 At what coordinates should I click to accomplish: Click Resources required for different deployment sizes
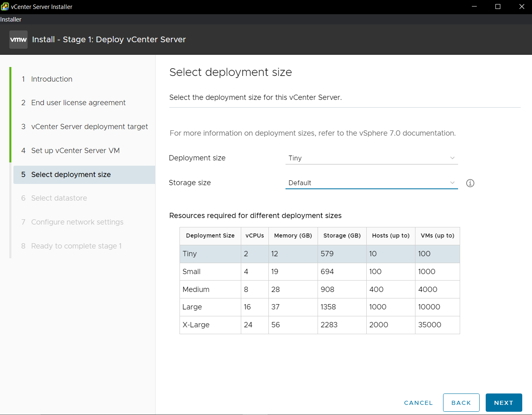[x=255, y=216]
